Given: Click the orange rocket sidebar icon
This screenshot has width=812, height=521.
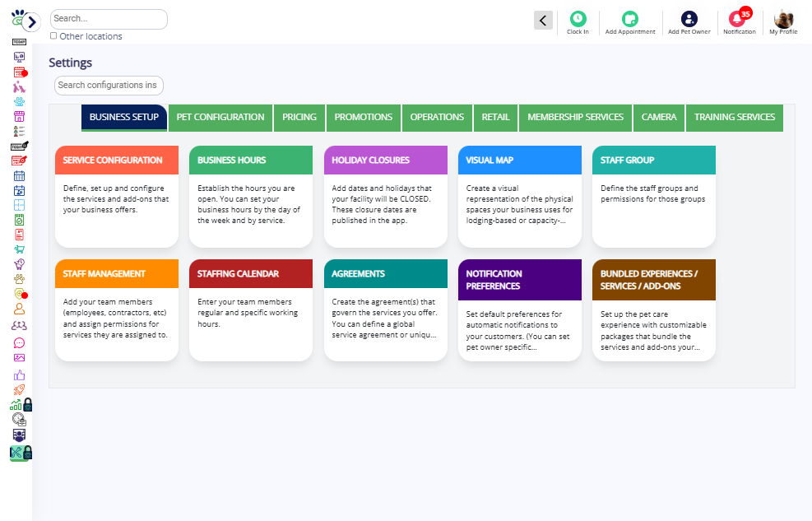Looking at the screenshot, I should [x=19, y=390].
